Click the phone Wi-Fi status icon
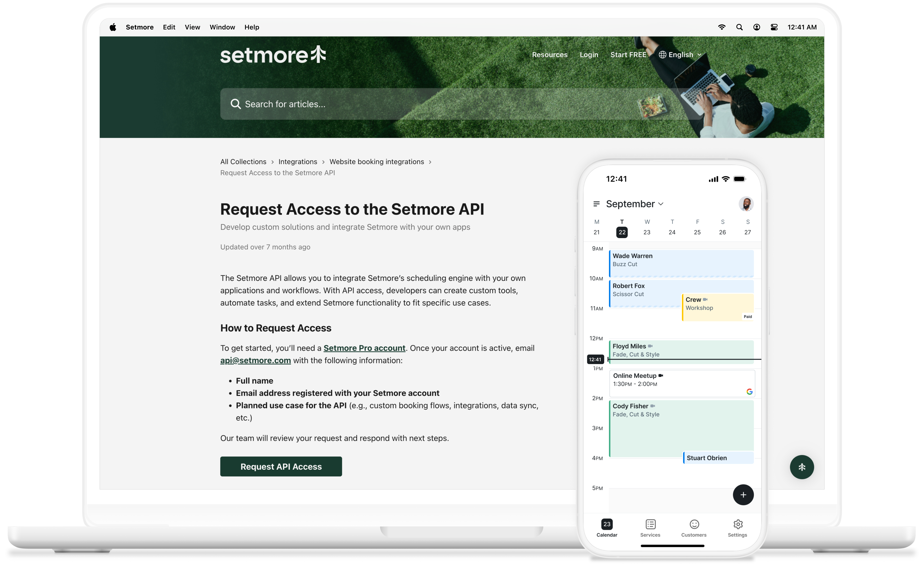 point(726,179)
